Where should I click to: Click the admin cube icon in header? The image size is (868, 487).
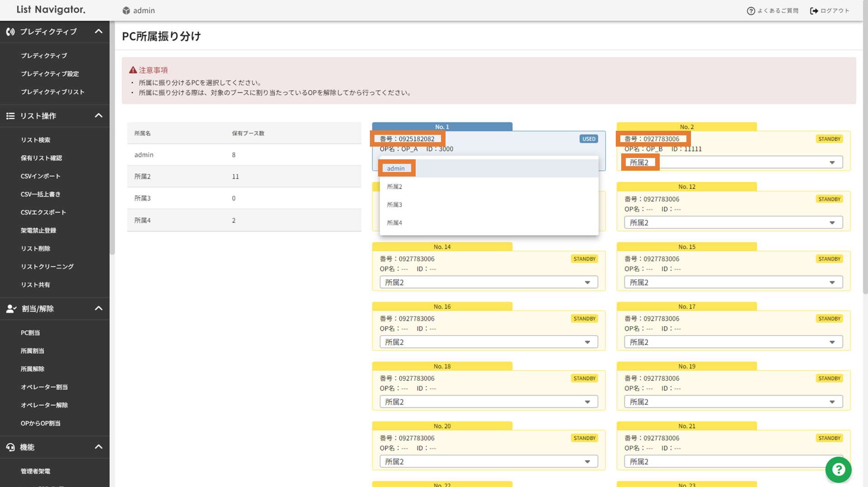coord(126,10)
